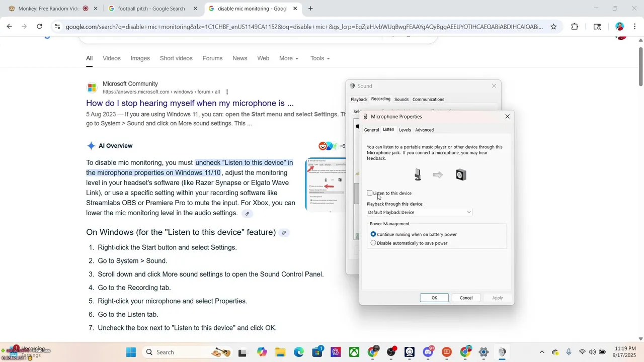Filter Google results by Short videos
The image size is (644, 362).
(176, 58)
